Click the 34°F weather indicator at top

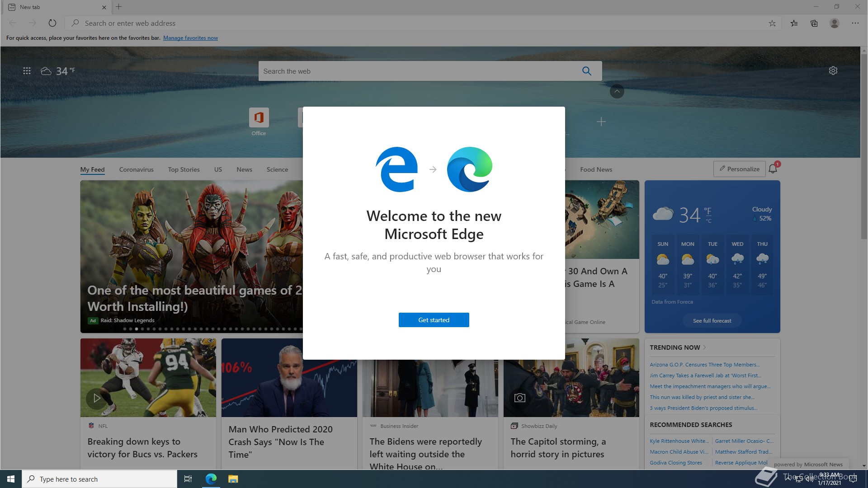pos(58,71)
